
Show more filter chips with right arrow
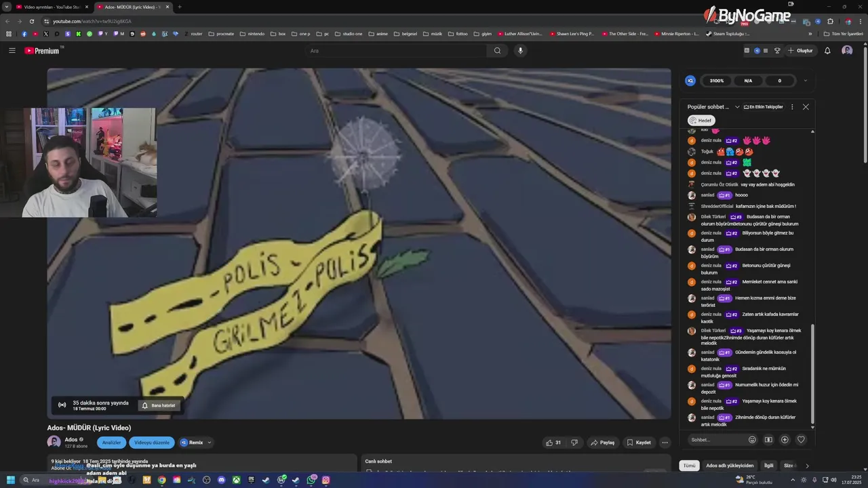click(807, 466)
